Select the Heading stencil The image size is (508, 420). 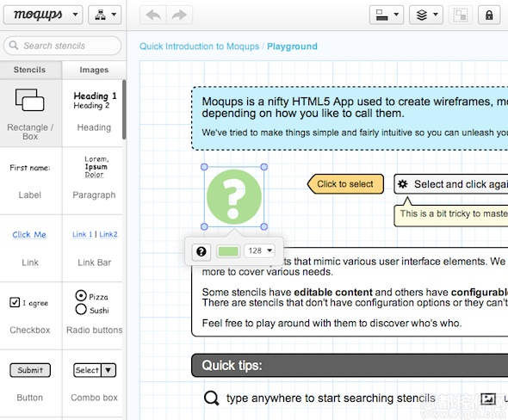[93, 114]
